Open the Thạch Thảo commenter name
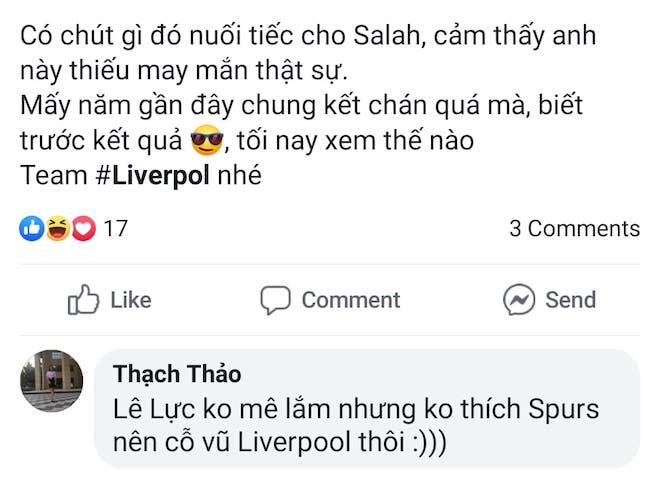This screenshot has width=660, height=480. pos(177,374)
